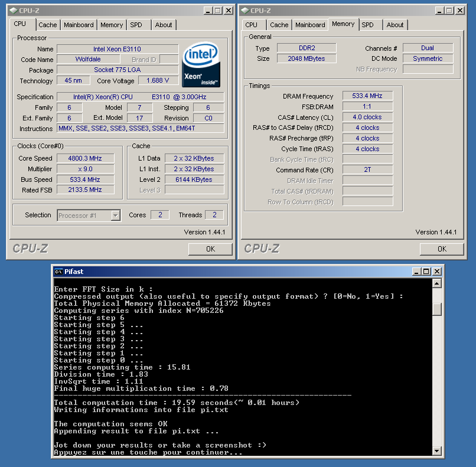Click the Core Voltage value '1.688 V'
Image resolution: width=476 pixels, height=467 pixels.
[x=158, y=80]
